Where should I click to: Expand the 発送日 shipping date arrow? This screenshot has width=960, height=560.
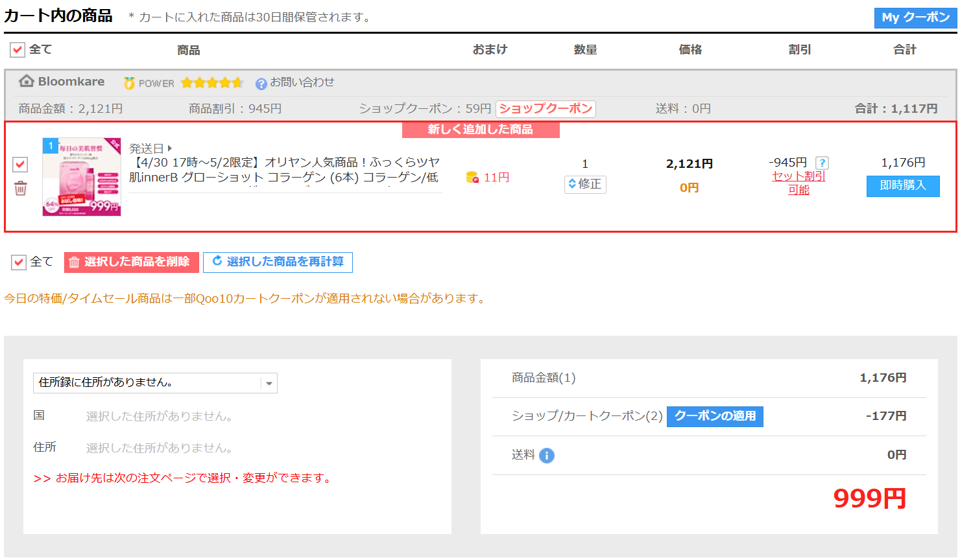(x=170, y=148)
